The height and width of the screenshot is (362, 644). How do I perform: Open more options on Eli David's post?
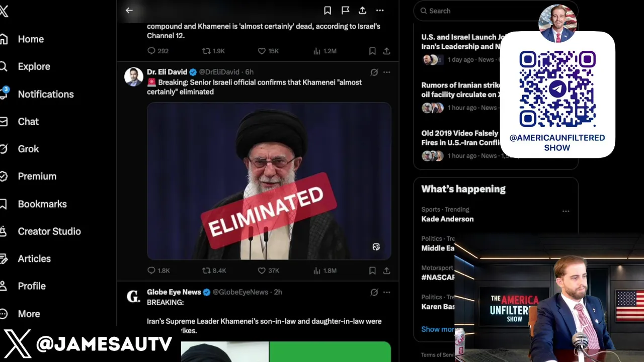click(x=386, y=72)
